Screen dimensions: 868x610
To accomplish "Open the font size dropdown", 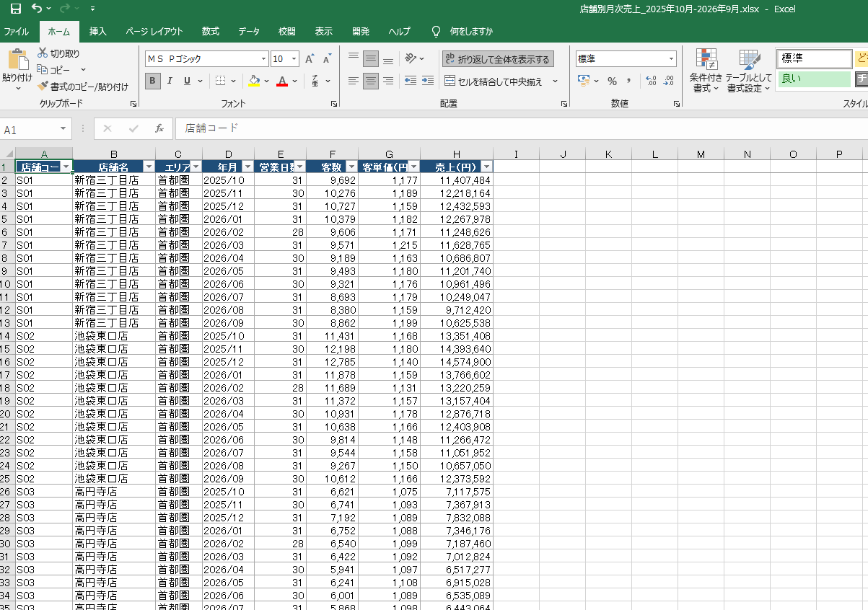I will click(294, 59).
